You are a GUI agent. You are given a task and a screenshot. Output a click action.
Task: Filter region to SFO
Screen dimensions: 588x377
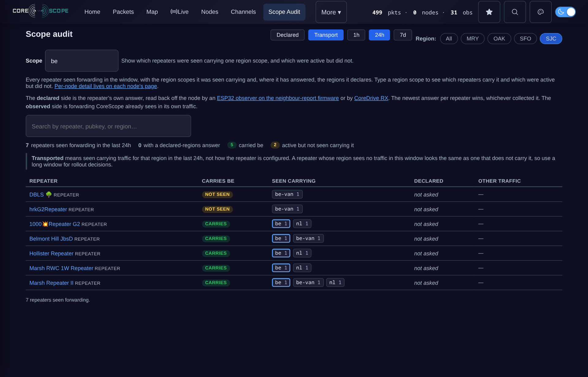[x=525, y=39]
